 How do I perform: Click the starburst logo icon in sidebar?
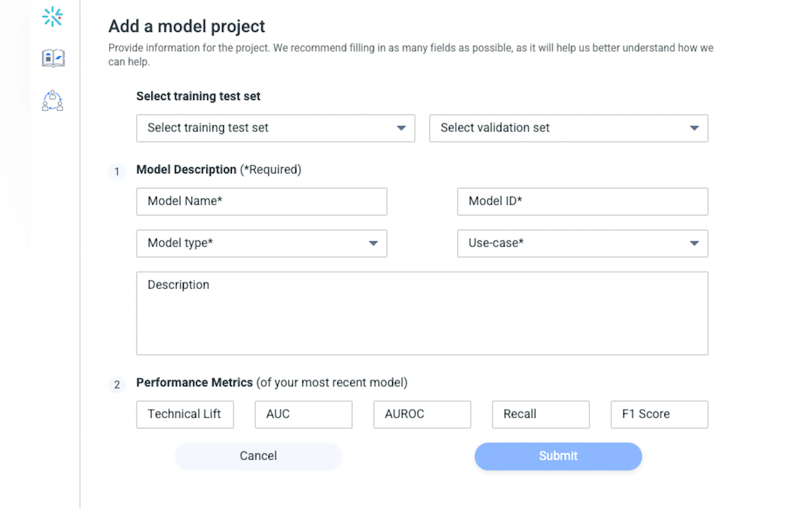52,16
